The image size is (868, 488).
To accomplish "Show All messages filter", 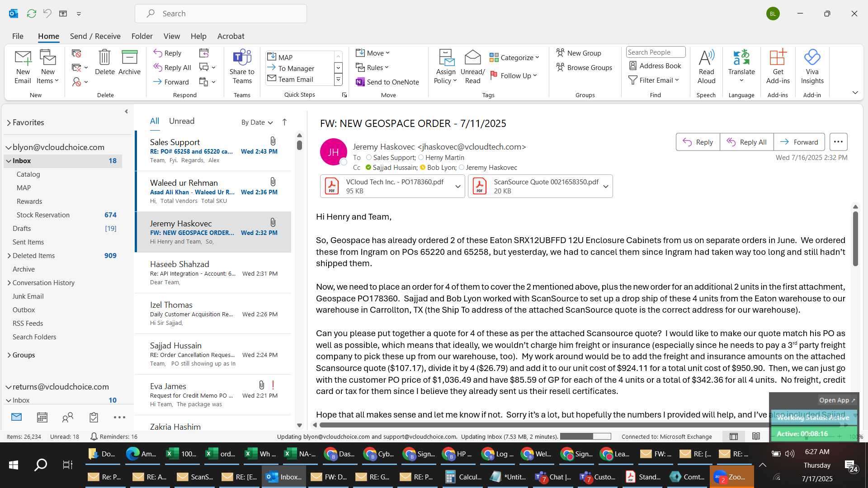I will tap(155, 121).
